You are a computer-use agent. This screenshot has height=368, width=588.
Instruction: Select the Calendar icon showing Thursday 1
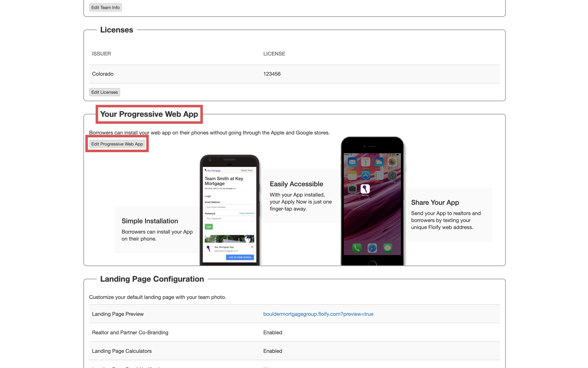pyautogui.click(x=366, y=162)
